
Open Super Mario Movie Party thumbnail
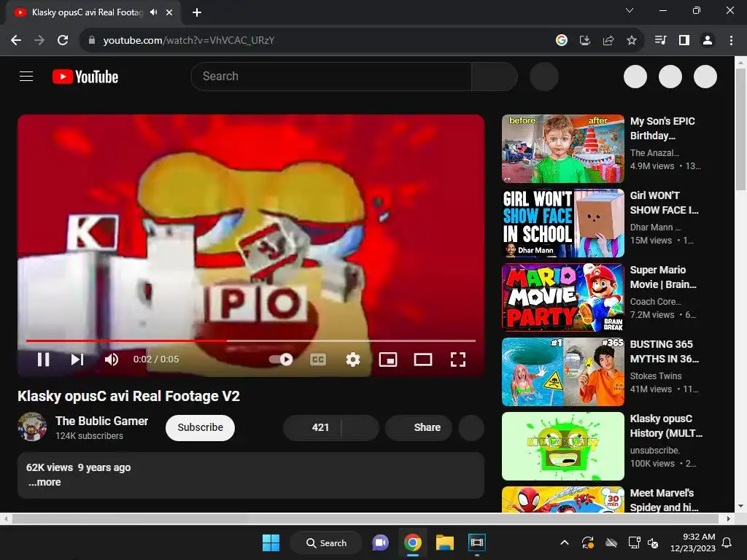coord(562,297)
